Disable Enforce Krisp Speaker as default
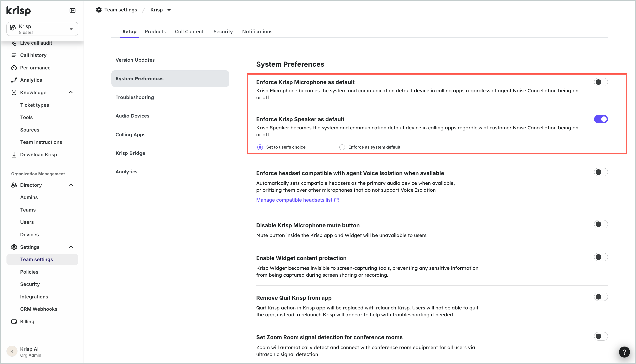636x364 pixels. 601,119
